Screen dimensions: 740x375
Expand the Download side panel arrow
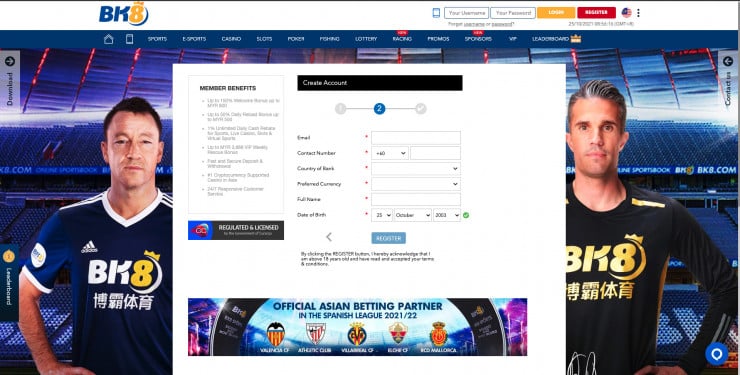pyautogui.click(x=10, y=61)
